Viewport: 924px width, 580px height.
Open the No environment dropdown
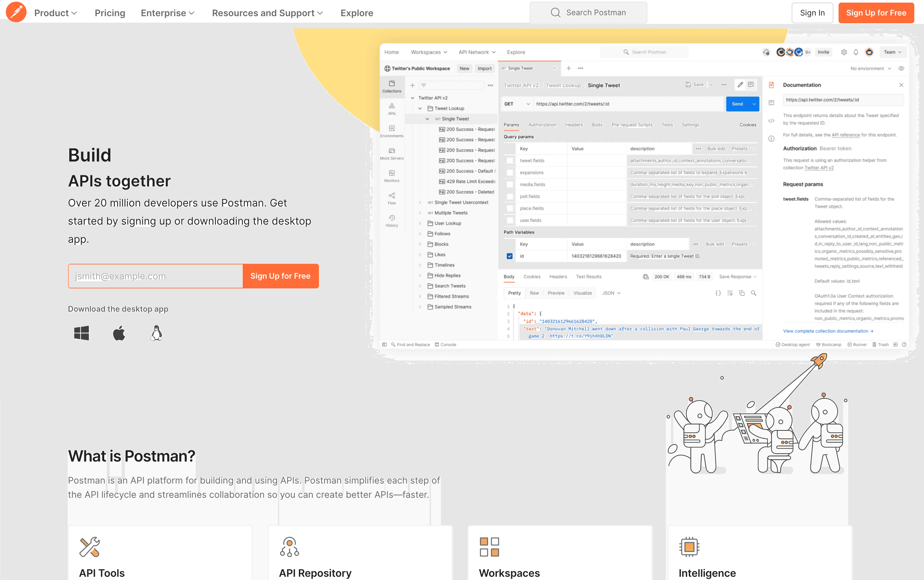point(870,68)
